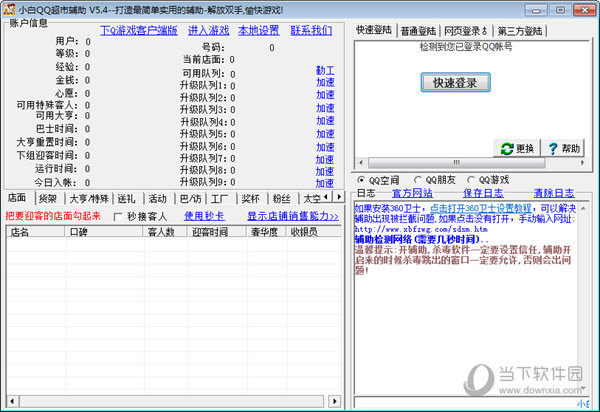Click 加速 next to 升级队列9
600x412 pixels.
point(324,184)
